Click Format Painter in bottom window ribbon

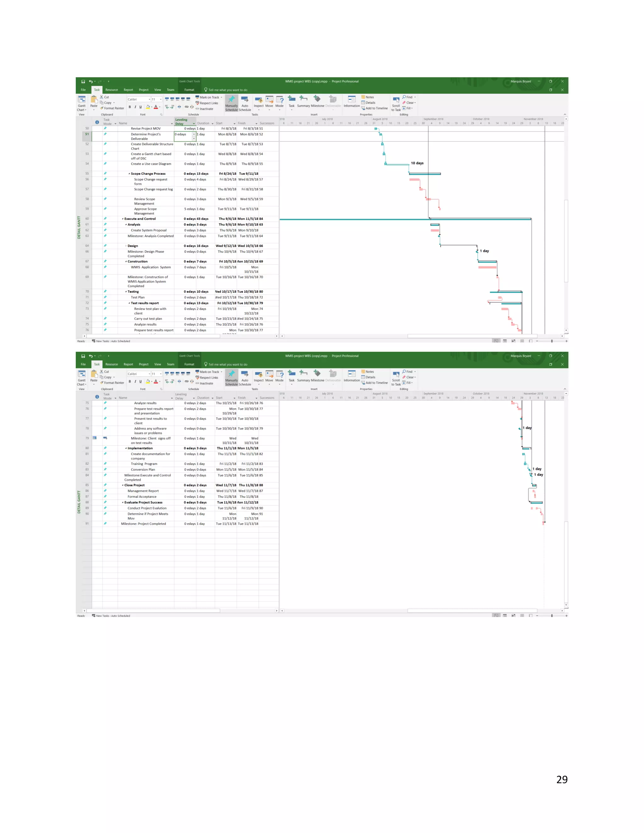(114, 383)
